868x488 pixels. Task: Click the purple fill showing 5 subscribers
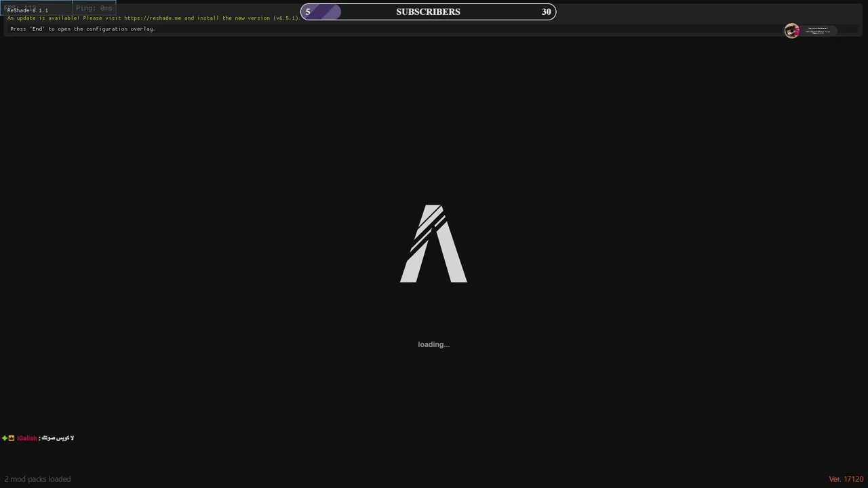pos(321,12)
